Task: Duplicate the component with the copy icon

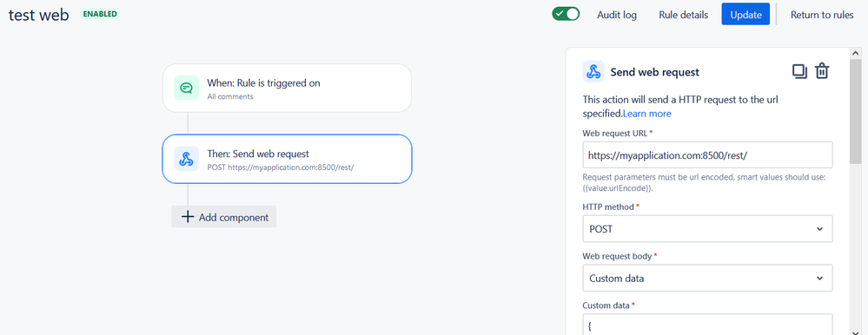Action: pyautogui.click(x=799, y=72)
